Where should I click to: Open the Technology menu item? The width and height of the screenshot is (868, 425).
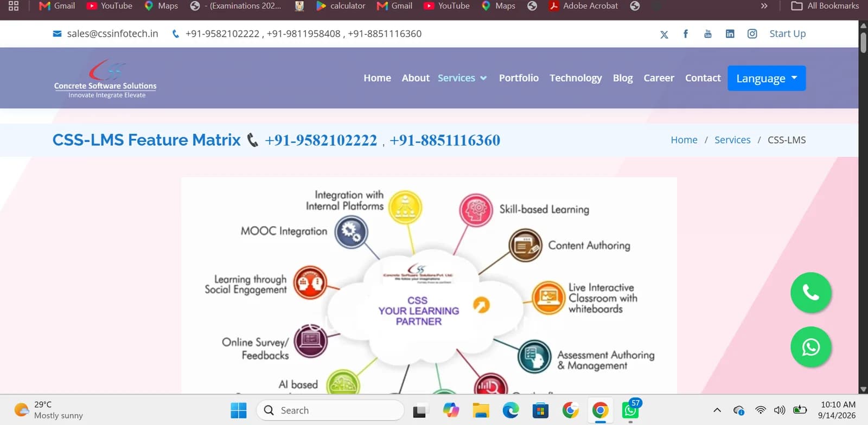point(576,78)
